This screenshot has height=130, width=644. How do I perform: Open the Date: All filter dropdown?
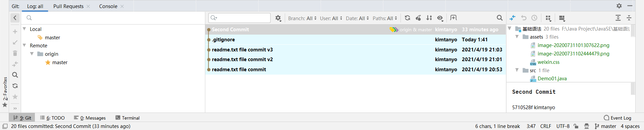(357, 18)
